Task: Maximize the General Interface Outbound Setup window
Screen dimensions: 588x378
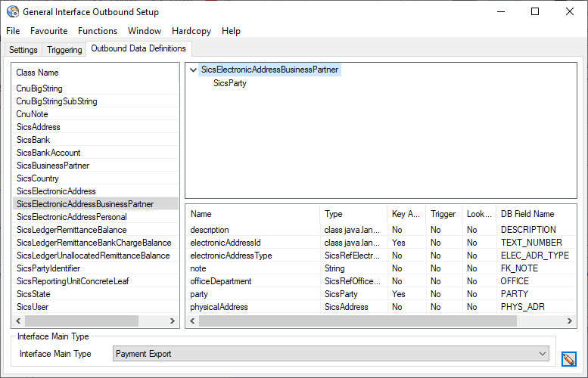Action: click(x=535, y=11)
